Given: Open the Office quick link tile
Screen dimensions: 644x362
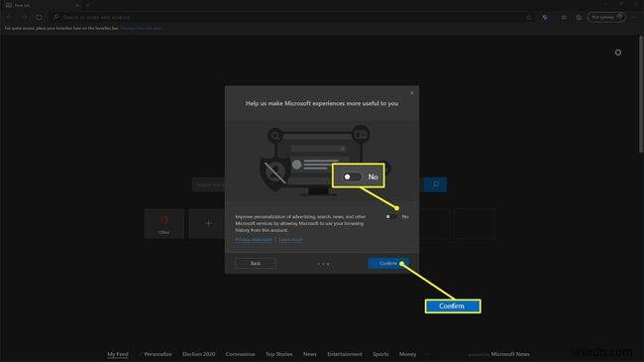Looking at the screenshot, I should pyautogui.click(x=163, y=223).
